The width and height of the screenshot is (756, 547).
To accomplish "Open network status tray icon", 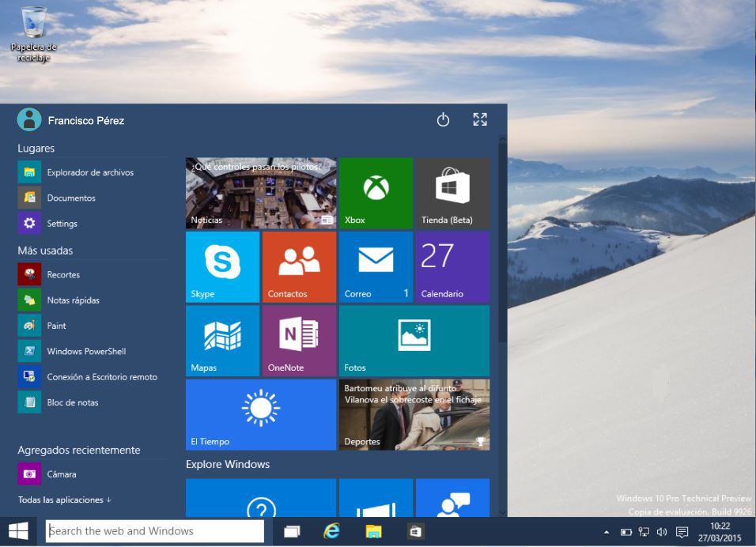I will click(644, 532).
